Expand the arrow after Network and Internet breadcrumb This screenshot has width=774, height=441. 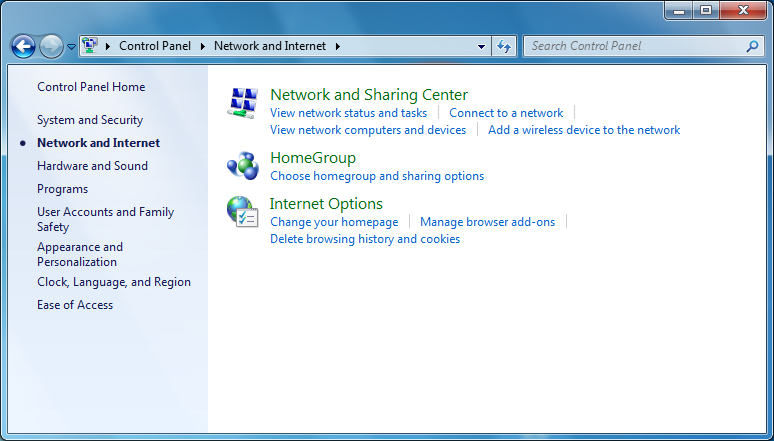[338, 46]
